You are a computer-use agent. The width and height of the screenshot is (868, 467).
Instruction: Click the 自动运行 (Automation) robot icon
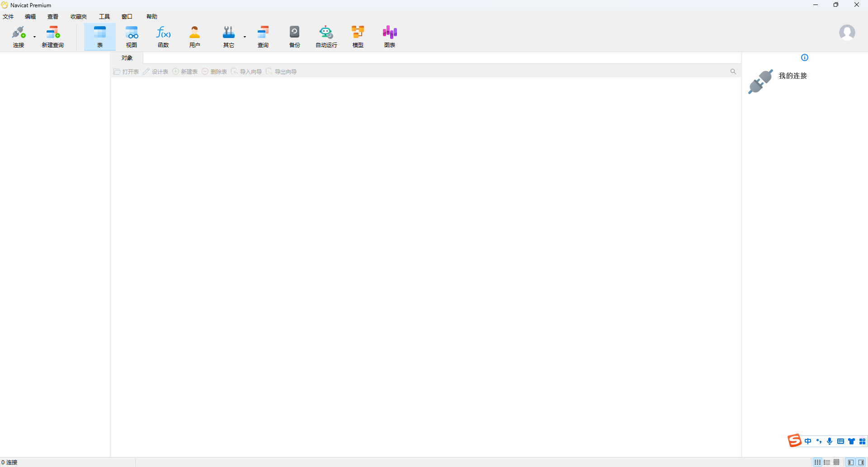[326, 36]
